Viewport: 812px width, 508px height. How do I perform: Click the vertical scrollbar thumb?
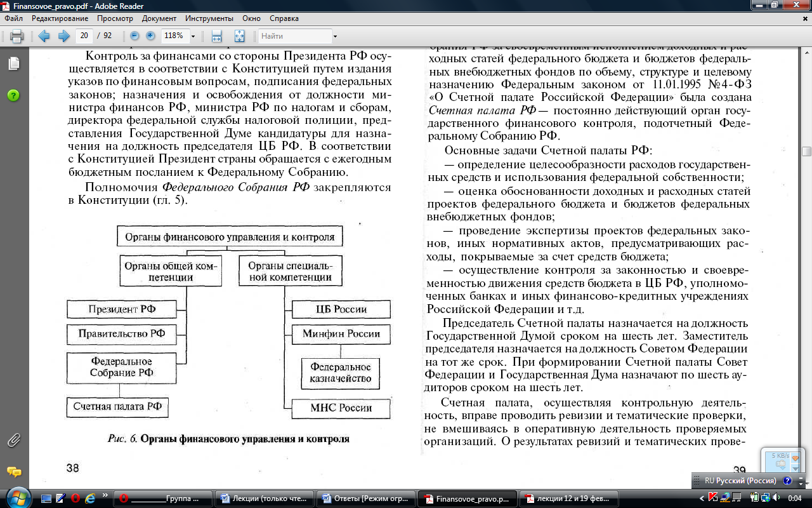[806, 151]
